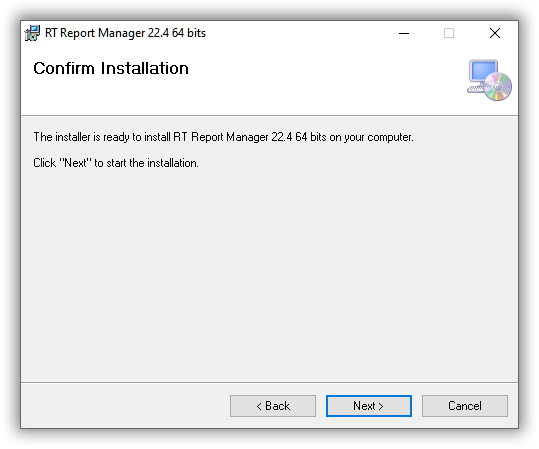This screenshot has height=449, width=539.
Task: Click the computer and CD setup banner image
Action: (490, 80)
